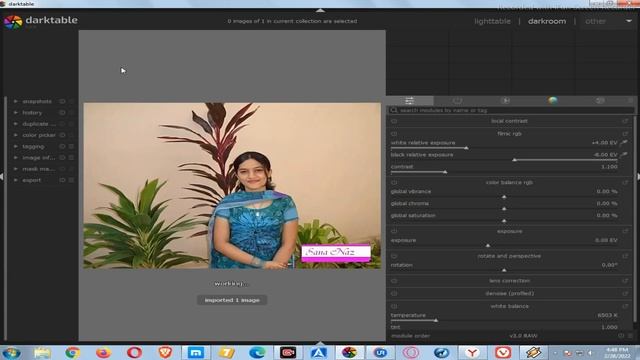Toggle the filmic rgb module power
Screen dimensions: 640x360
394,134
